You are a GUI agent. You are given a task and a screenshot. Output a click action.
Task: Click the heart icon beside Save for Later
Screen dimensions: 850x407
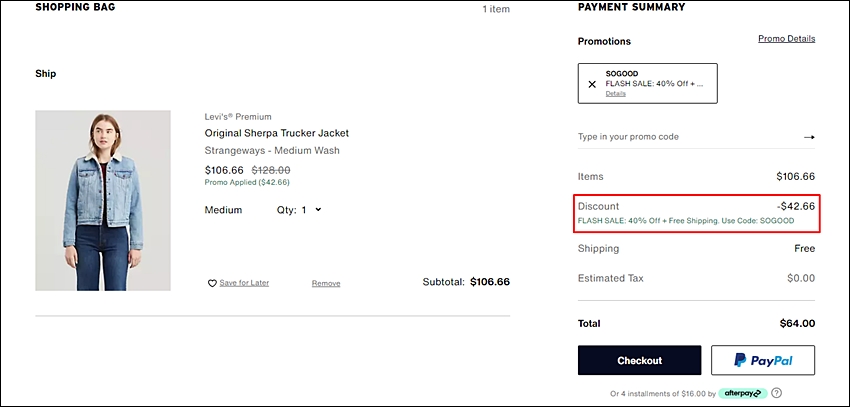tap(212, 283)
